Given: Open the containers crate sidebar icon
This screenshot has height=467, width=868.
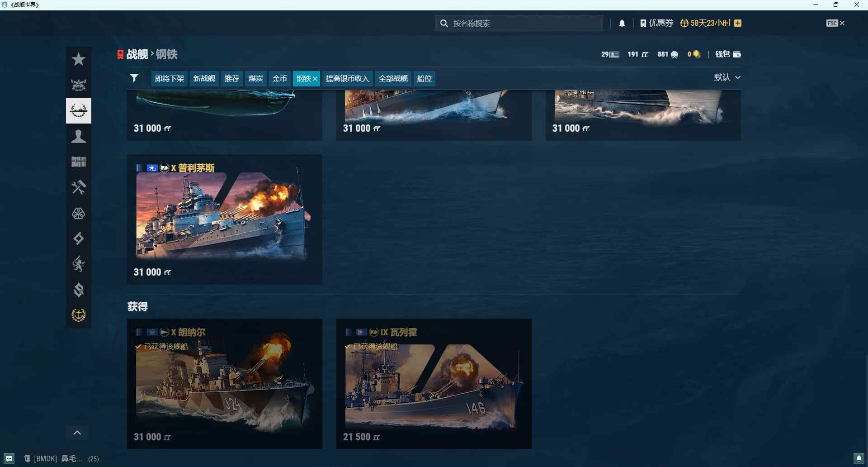Looking at the screenshot, I should coord(79,162).
